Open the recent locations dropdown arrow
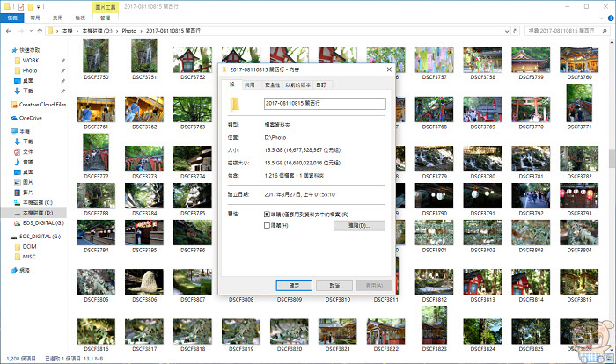616x364 pixels. (x=31, y=31)
